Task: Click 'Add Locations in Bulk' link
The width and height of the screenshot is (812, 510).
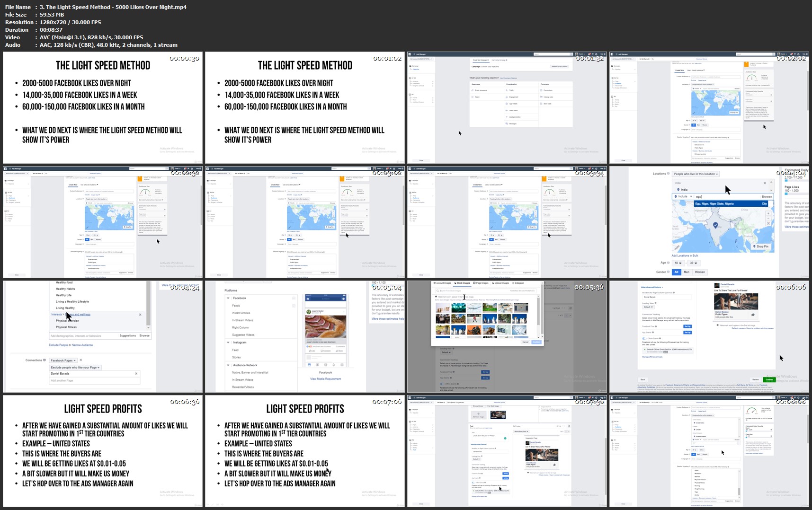Action: pos(685,255)
